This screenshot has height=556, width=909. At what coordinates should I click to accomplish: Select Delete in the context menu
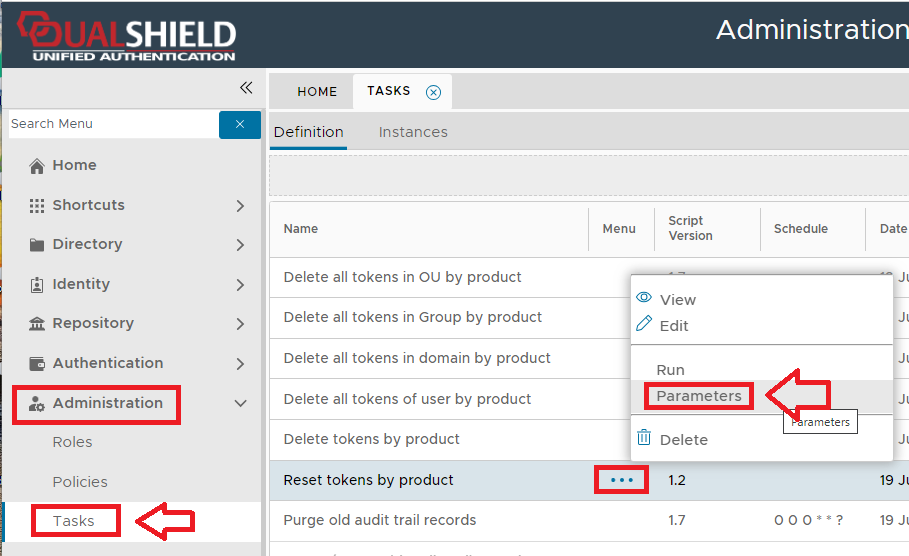(x=683, y=439)
